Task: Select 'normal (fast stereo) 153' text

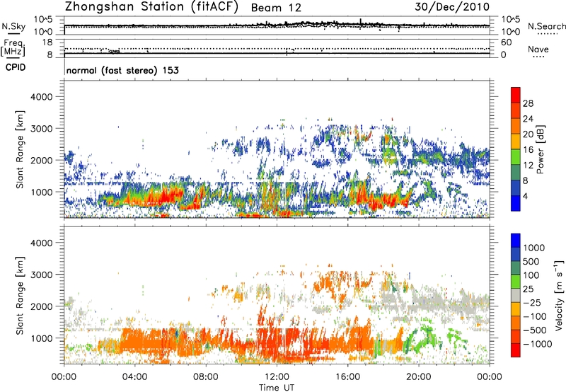Action: pos(122,70)
